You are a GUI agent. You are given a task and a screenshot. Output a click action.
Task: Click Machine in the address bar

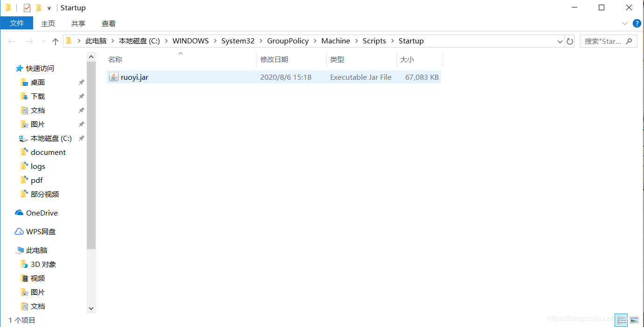click(x=336, y=41)
